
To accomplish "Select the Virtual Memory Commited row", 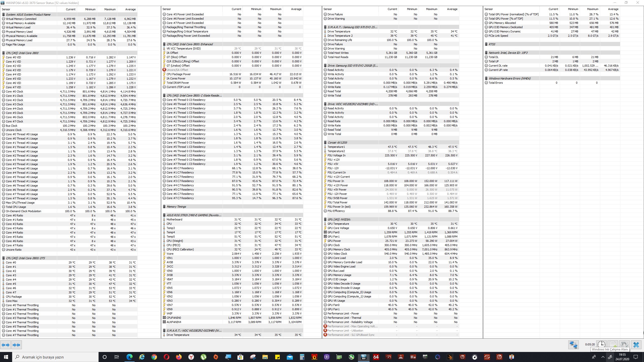I will click(69, 19).
